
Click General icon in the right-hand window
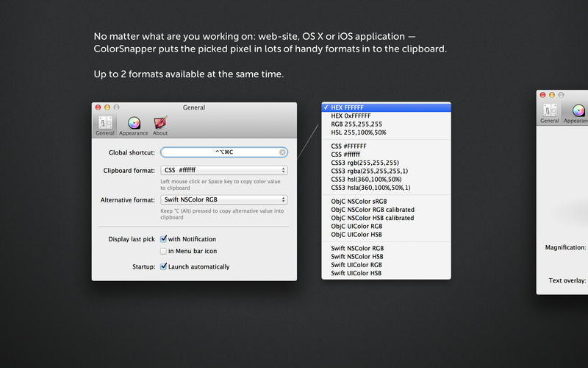tap(550, 113)
